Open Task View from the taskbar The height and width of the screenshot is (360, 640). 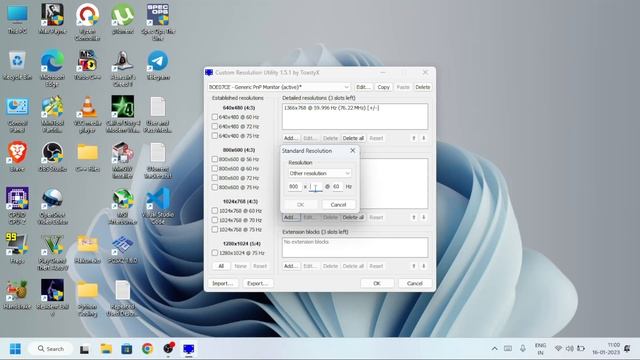(84, 349)
